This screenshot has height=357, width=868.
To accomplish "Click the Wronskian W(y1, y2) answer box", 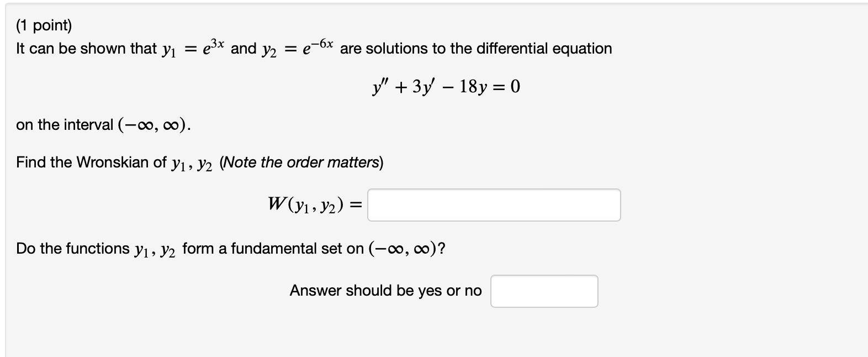I will pos(494,205).
